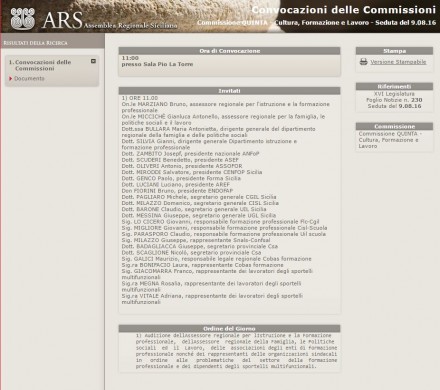Viewport: 440px width, 390px height.
Task: Click the page title Convocazioni delle Commissioni
Action: coord(344,10)
